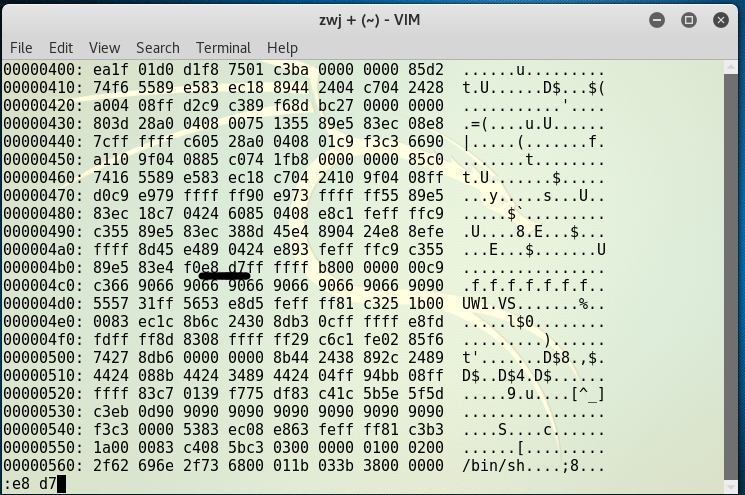Click offset '00000530:'
This screenshot has height=495, width=745.
43,412
